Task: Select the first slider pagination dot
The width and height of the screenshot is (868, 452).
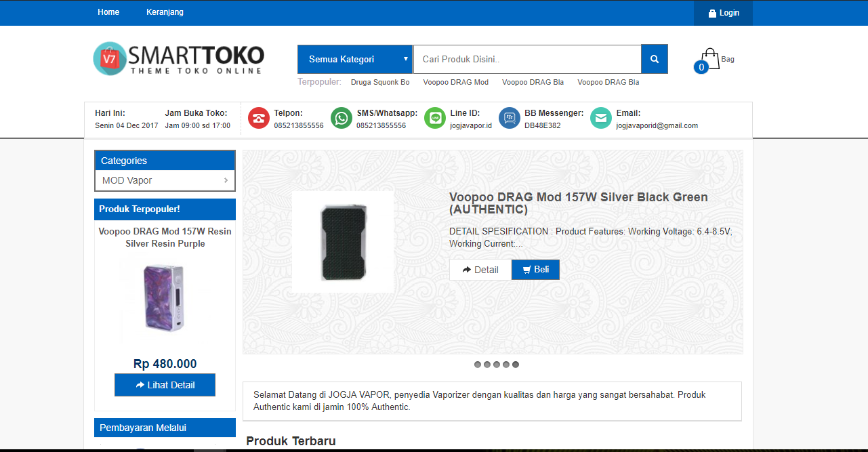Action: (478, 365)
